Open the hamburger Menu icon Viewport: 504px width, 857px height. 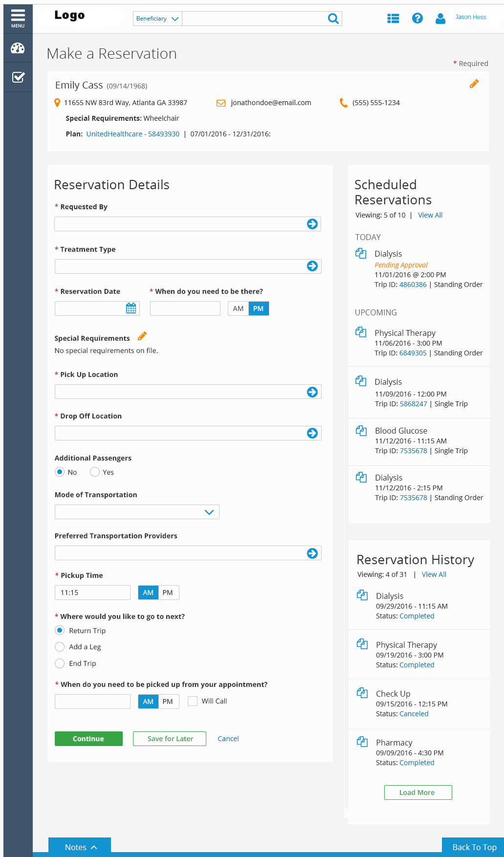pos(18,19)
